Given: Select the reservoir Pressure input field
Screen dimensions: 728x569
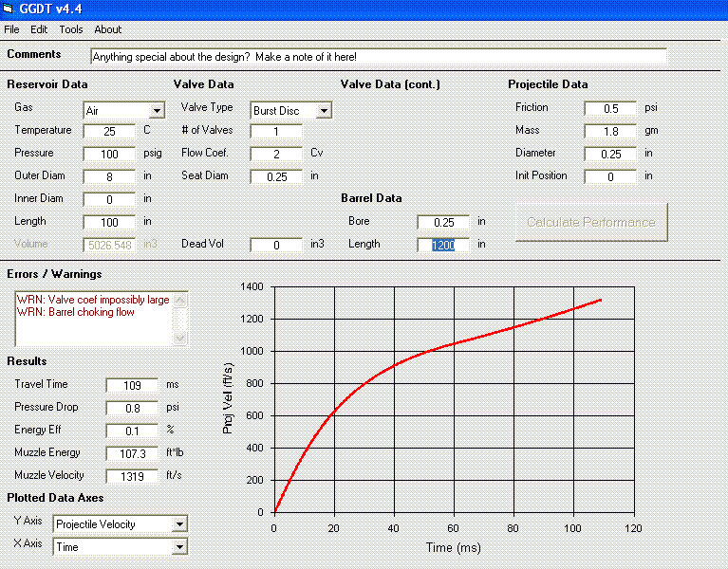Looking at the screenshot, I should (109, 154).
